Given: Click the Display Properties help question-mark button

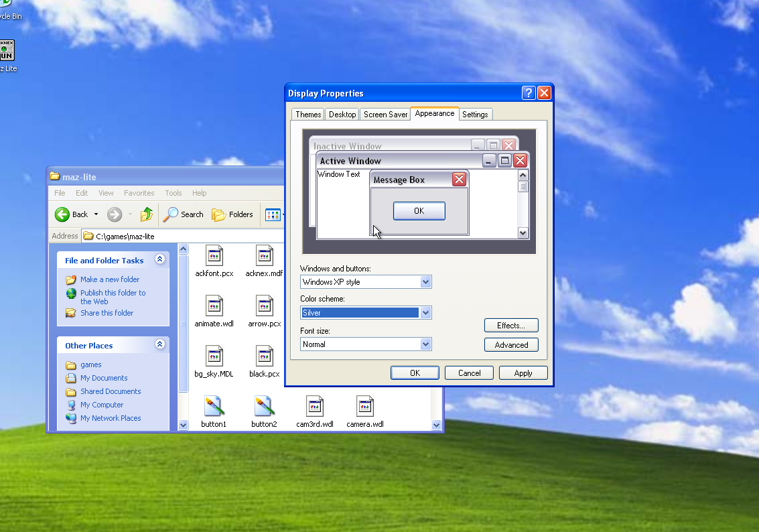Looking at the screenshot, I should tap(529, 92).
